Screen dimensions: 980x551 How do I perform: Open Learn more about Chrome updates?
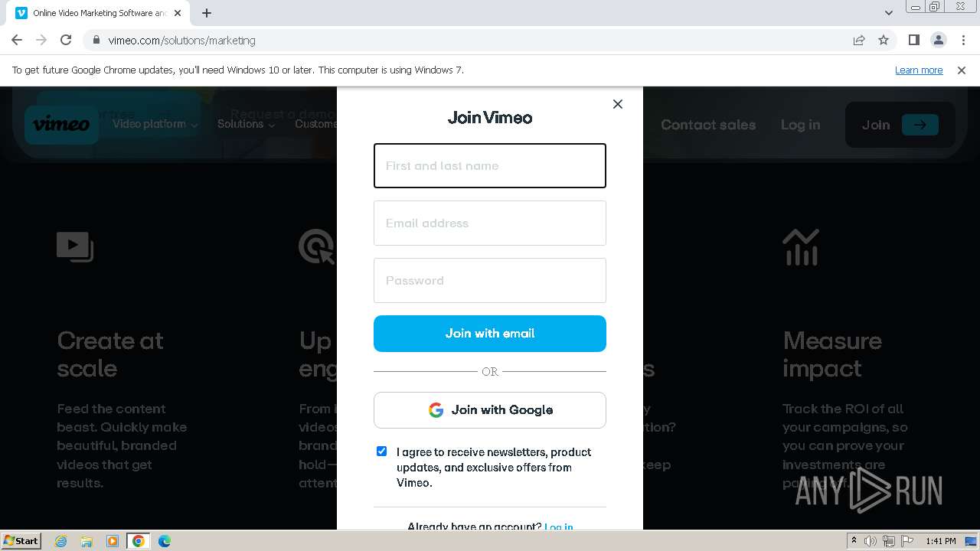(x=919, y=70)
